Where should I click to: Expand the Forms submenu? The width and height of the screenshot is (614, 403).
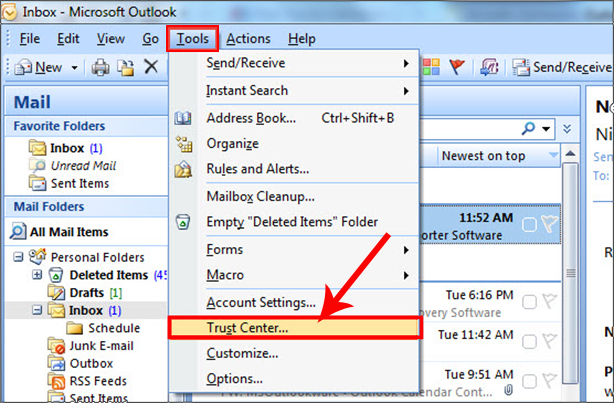click(294, 250)
